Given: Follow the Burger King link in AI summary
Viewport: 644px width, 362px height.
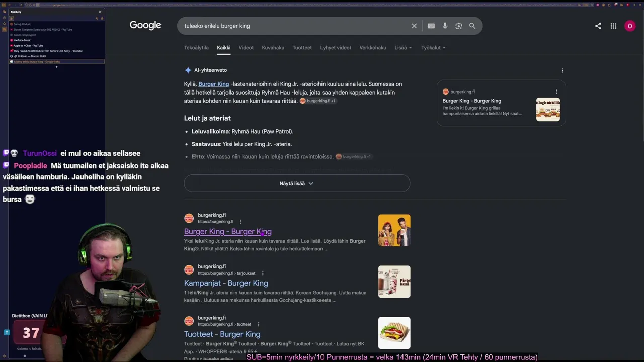Looking at the screenshot, I should 213,84.
